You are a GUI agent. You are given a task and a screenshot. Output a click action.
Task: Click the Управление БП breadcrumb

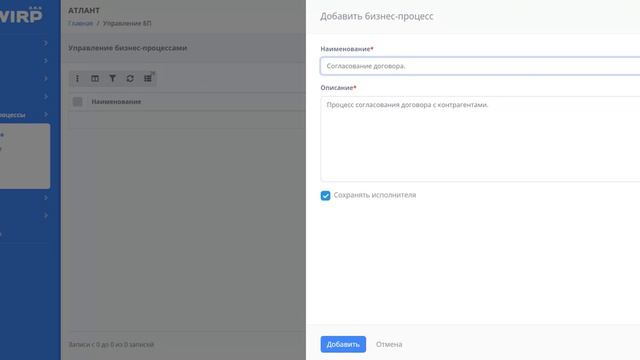click(127, 23)
